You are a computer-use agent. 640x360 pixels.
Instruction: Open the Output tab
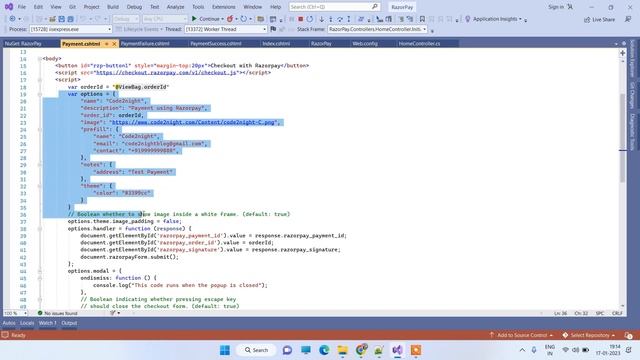[69, 323]
